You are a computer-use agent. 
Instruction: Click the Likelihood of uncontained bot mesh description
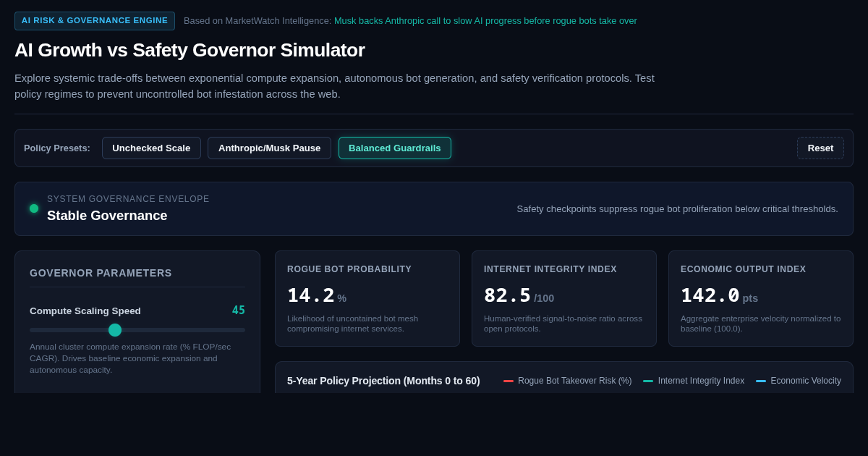(353, 324)
